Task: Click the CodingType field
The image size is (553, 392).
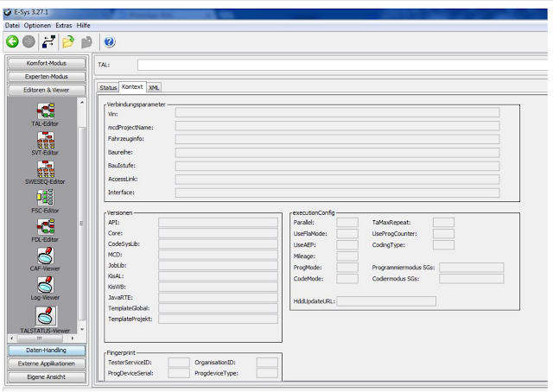Action: click(x=443, y=245)
